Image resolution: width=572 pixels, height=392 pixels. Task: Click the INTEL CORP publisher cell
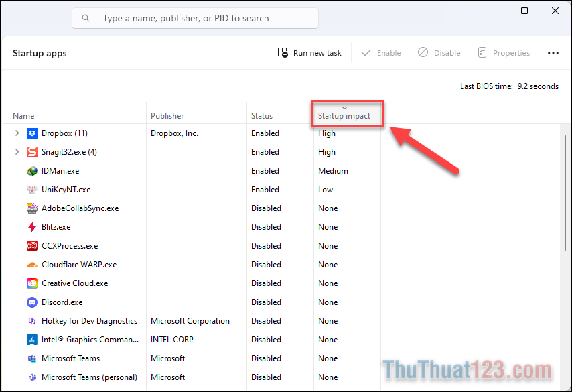tap(172, 340)
